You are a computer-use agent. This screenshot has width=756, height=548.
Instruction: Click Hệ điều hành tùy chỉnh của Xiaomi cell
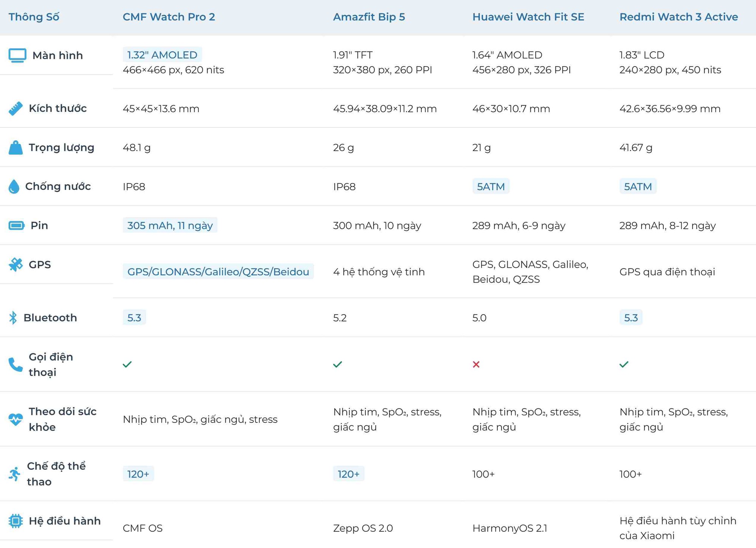pyautogui.click(x=678, y=528)
